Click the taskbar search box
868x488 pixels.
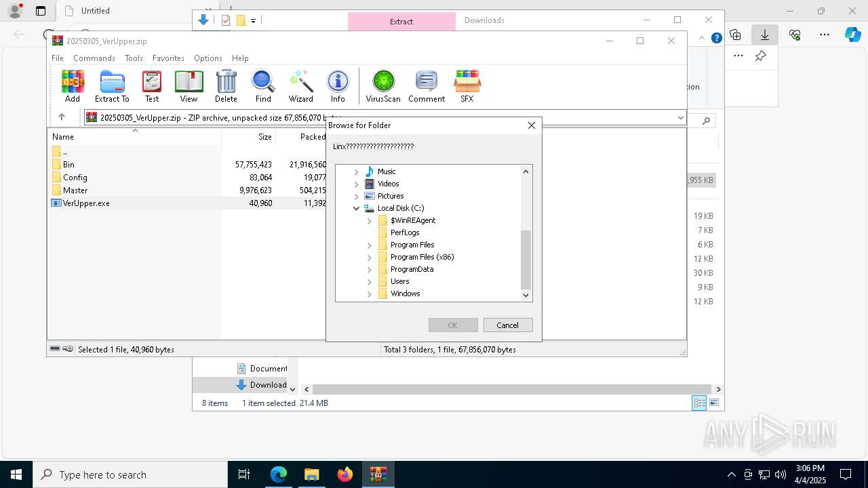click(x=130, y=474)
